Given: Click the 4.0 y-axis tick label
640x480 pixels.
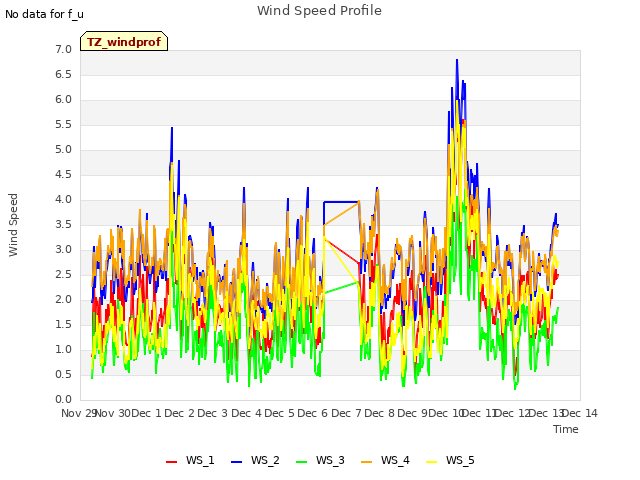Looking at the screenshot, I should point(63,200).
